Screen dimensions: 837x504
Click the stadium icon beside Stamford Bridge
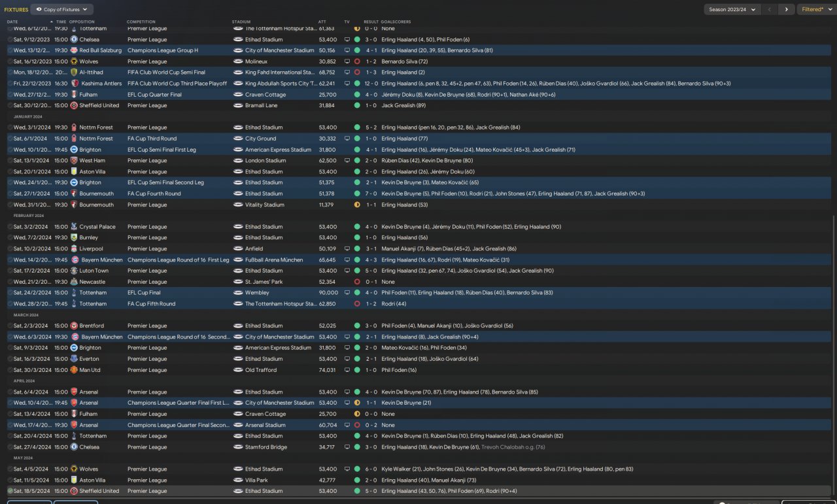pyautogui.click(x=239, y=447)
